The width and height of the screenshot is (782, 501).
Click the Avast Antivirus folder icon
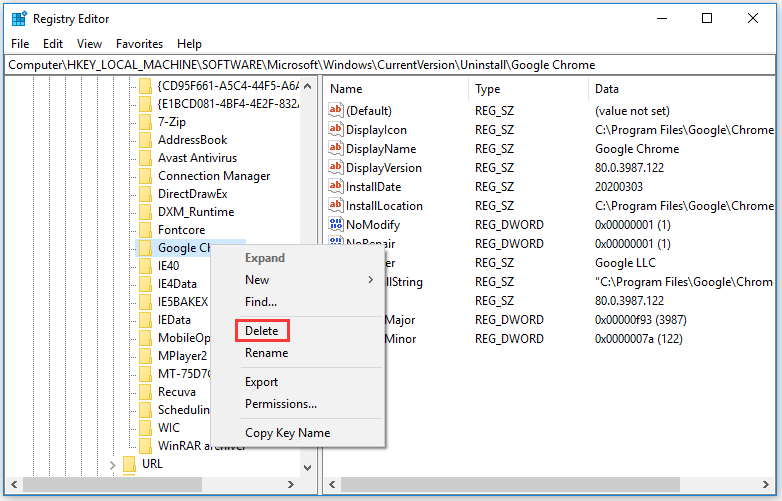145,158
